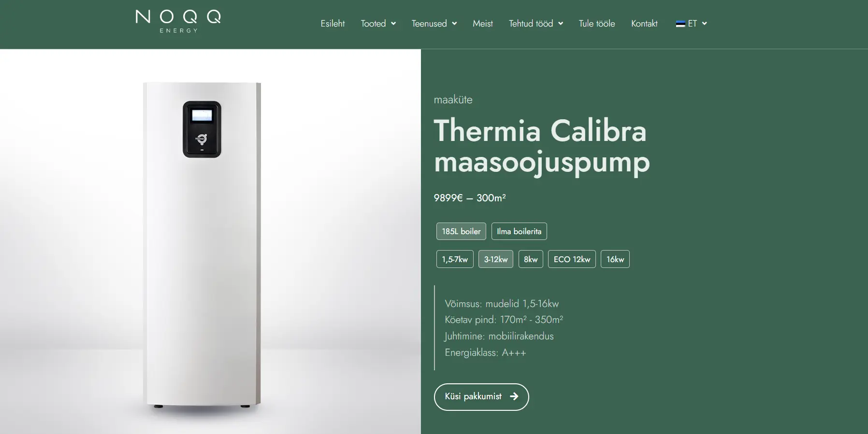Viewport: 868px width, 434px height.
Task: Click the Küsi pakkumist button
Action: [481, 397]
